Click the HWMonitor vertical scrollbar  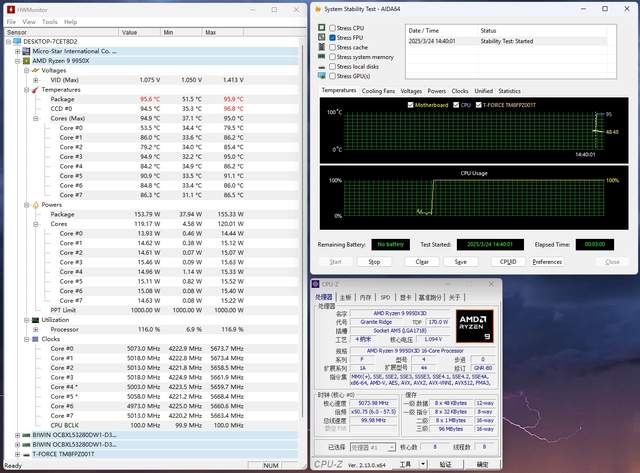(x=302, y=231)
